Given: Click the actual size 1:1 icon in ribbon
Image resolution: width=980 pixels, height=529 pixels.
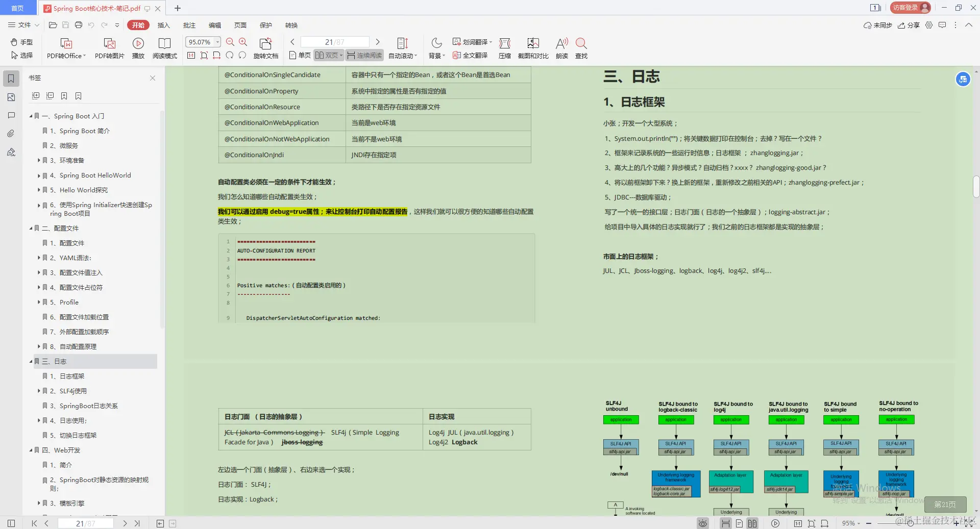Looking at the screenshot, I should (191, 55).
